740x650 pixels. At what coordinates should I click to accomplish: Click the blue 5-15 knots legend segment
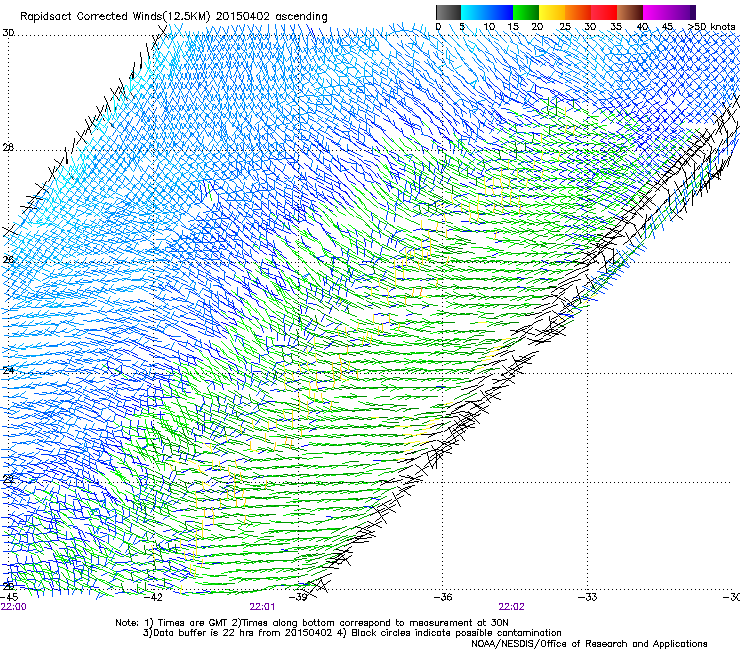(487, 12)
